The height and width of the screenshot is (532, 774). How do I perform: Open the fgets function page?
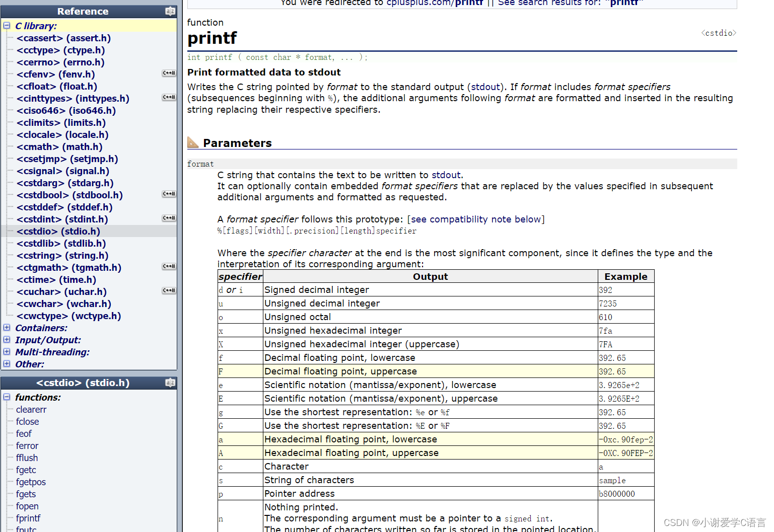(x=26, y=494)
